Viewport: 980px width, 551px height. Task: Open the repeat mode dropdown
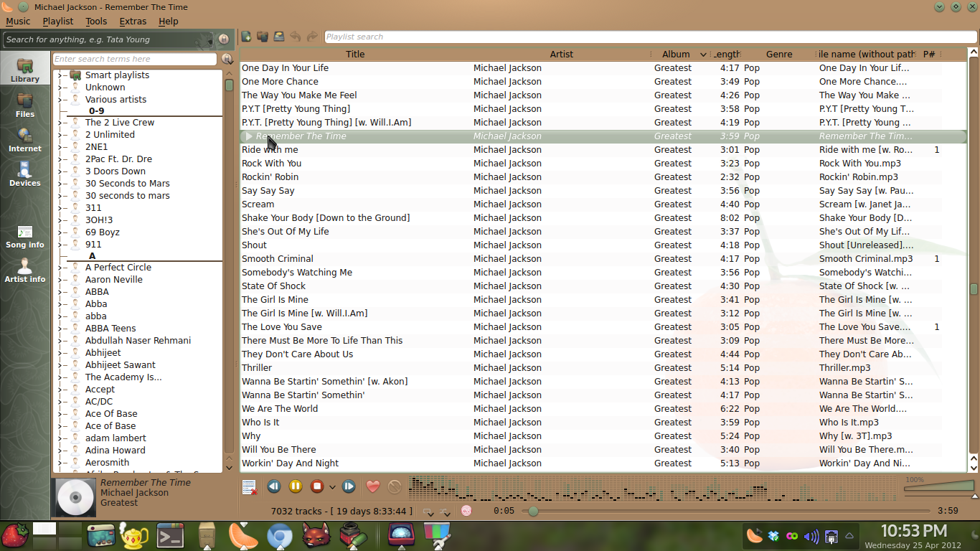coord(428,512)
